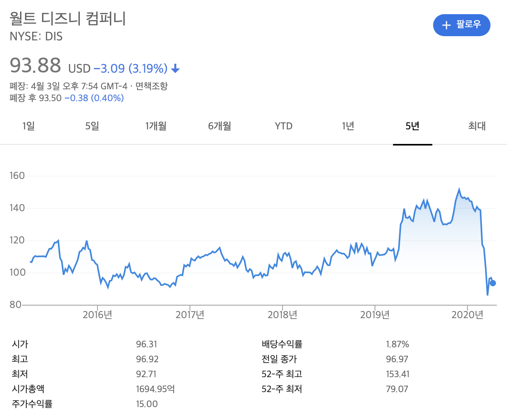
Task: Click the 52-주 최저 value 79.07
Action: click(397, 389)
